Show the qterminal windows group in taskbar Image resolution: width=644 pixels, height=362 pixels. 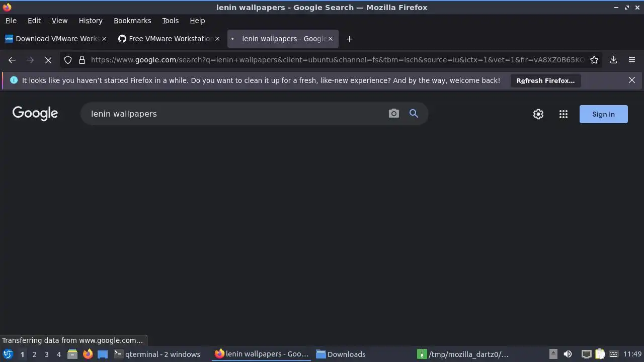(x=160, y=354)
